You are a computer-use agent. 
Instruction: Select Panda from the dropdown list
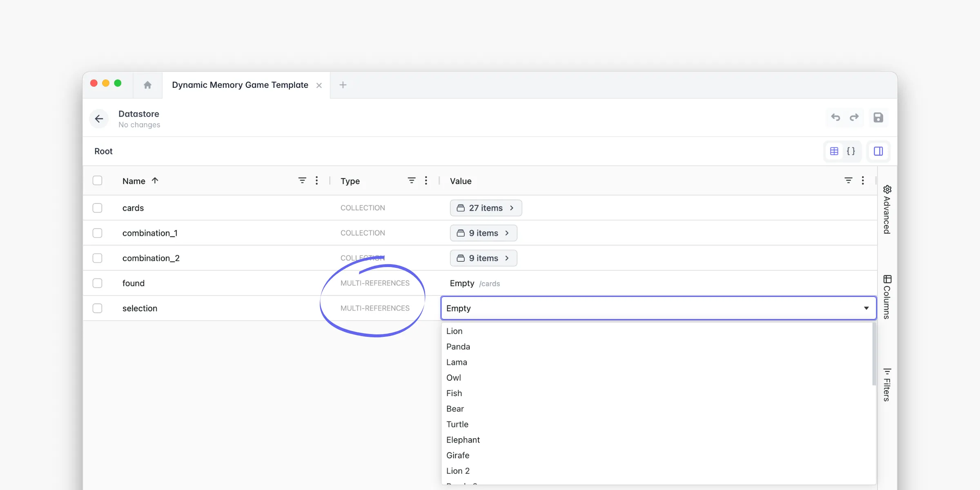point(458,346)
